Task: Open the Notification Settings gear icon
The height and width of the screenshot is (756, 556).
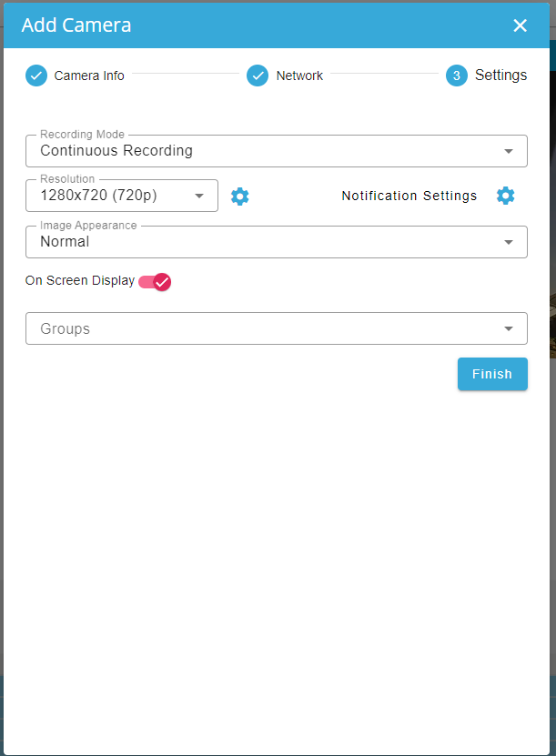Action: coord(506,196)
